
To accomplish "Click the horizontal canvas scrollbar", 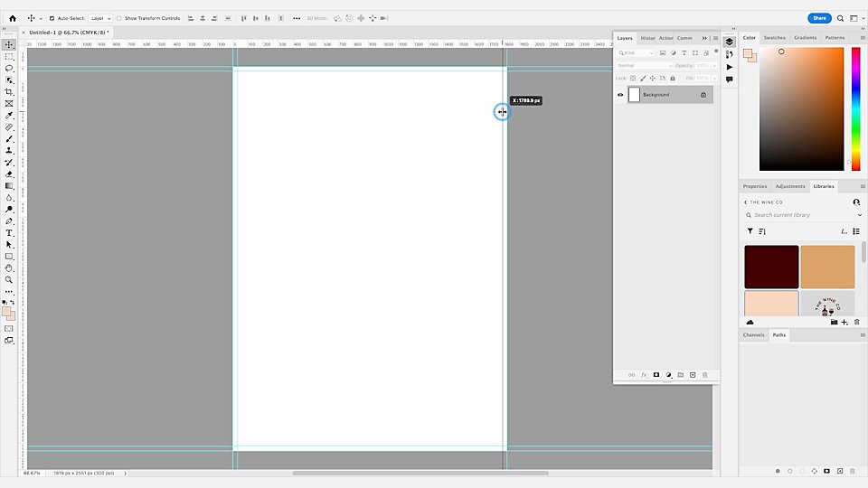I will (x=420, y=473).
